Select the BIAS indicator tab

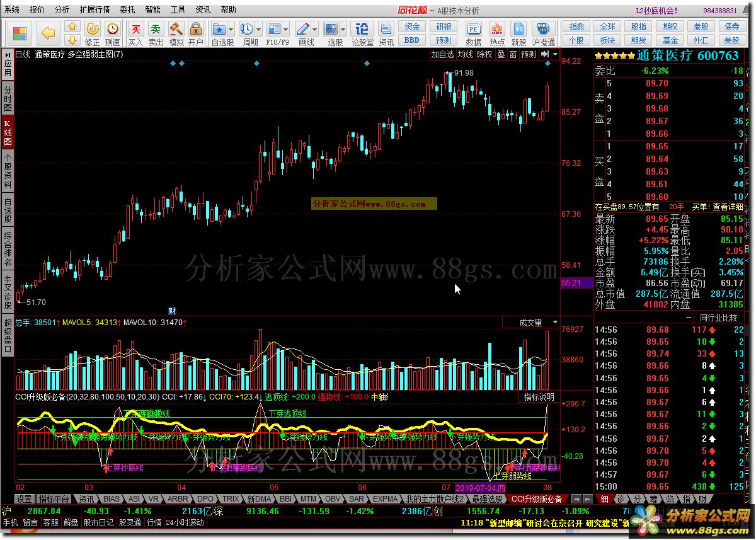[x=111, y=498]
